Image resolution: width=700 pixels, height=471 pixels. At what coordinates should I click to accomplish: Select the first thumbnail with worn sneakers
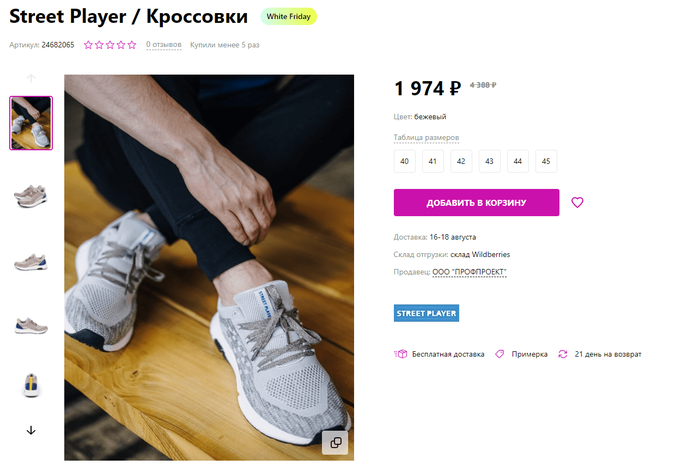point(31,123)
